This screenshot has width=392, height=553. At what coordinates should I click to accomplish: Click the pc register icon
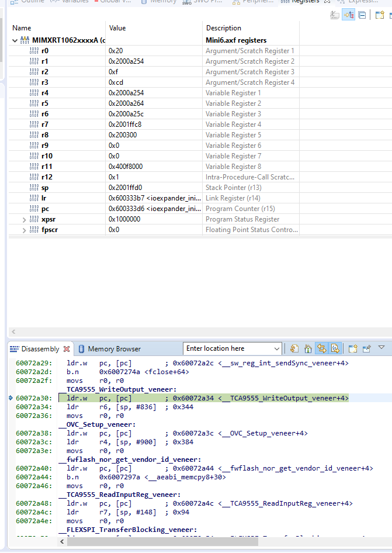[x=34, y=209]
